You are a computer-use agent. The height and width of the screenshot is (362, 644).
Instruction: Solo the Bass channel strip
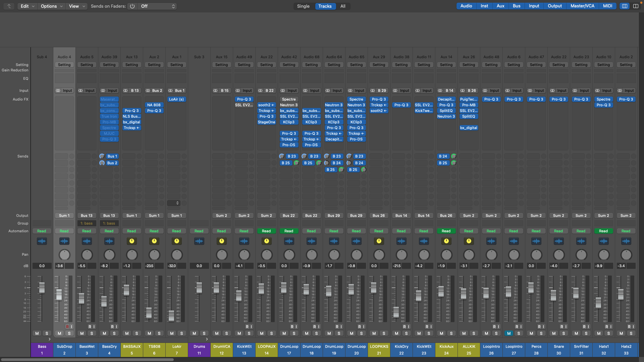[x=47, y=333]
